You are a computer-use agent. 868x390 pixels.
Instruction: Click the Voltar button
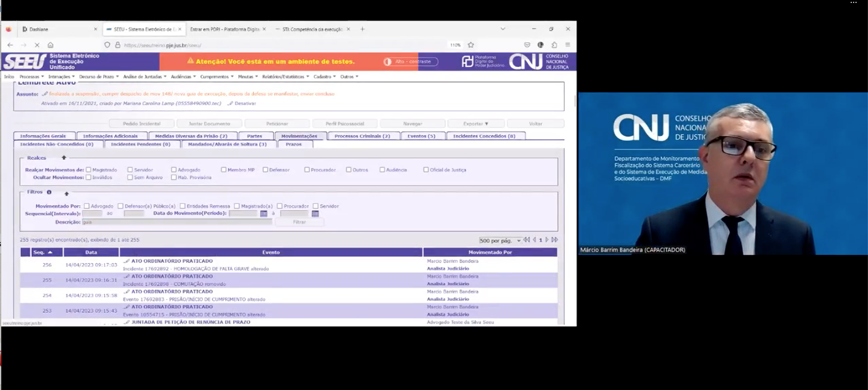535,124
